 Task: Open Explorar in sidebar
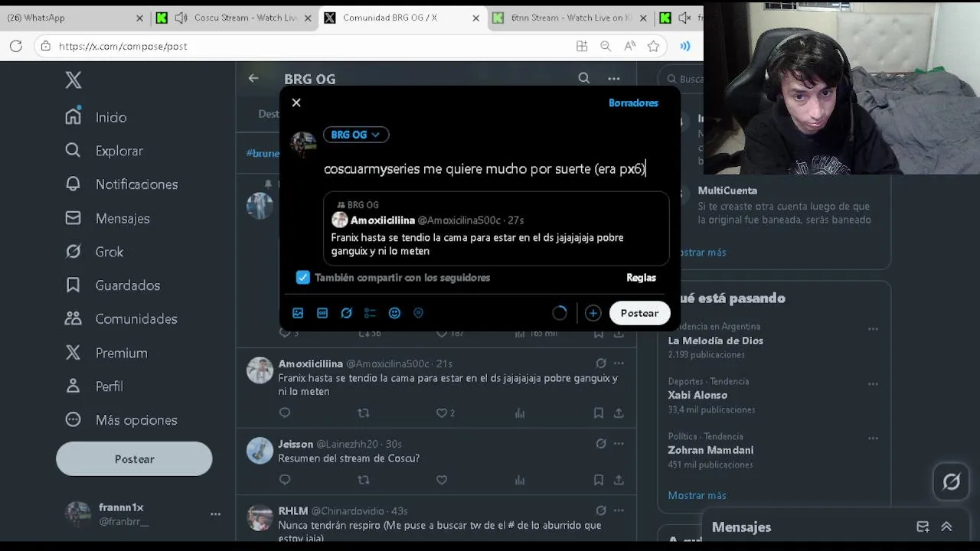tap(104, 151)
